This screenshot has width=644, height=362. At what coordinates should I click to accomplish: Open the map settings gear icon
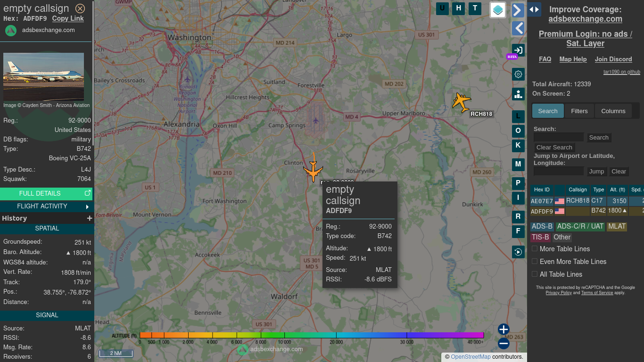pyautogui.click(x=518, y=74)
